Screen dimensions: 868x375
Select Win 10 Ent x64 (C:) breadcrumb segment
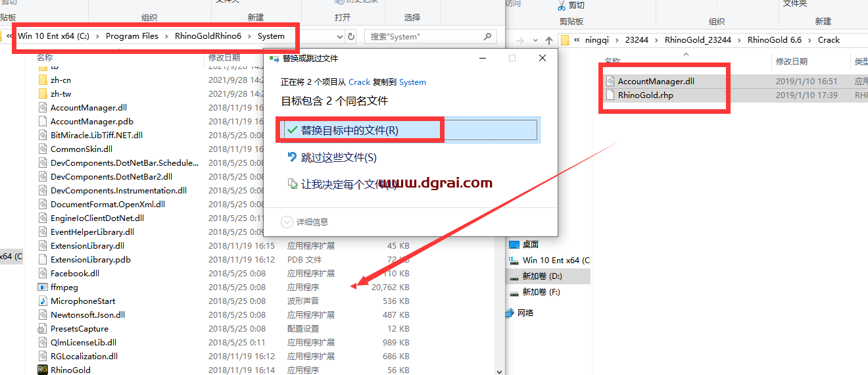pos(53,36)
